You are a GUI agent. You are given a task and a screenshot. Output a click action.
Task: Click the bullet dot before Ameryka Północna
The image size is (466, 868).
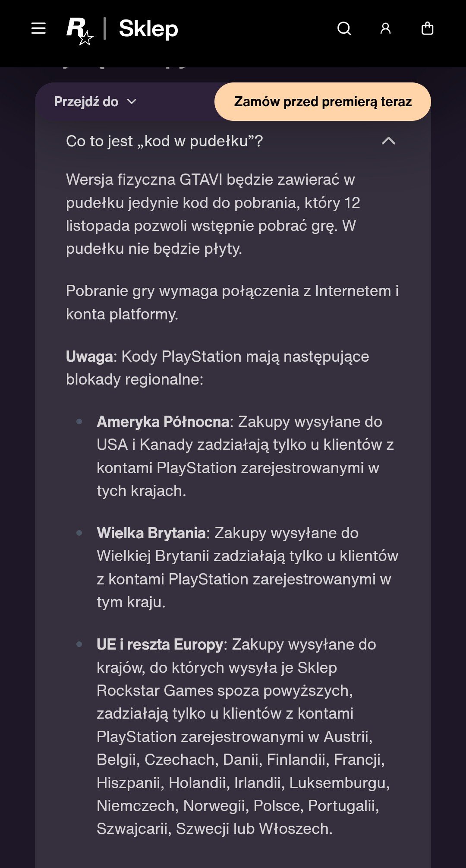79,421
